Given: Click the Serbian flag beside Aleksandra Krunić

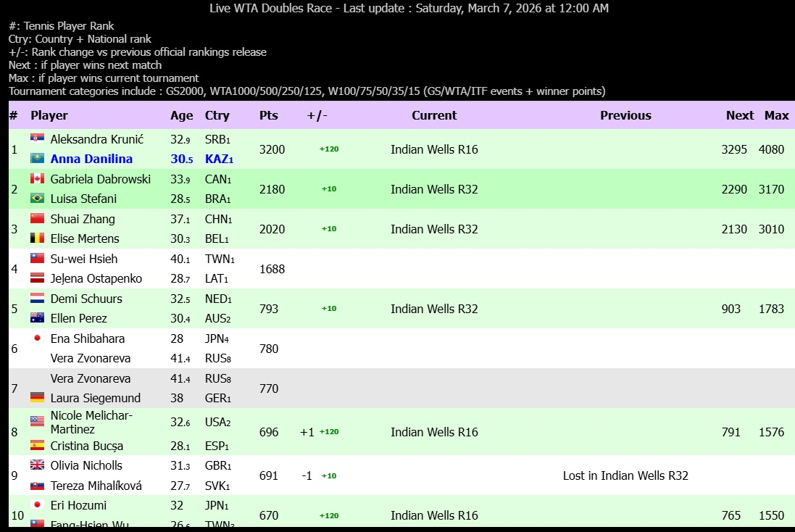Looking at the screenshot, I should 37,138.
